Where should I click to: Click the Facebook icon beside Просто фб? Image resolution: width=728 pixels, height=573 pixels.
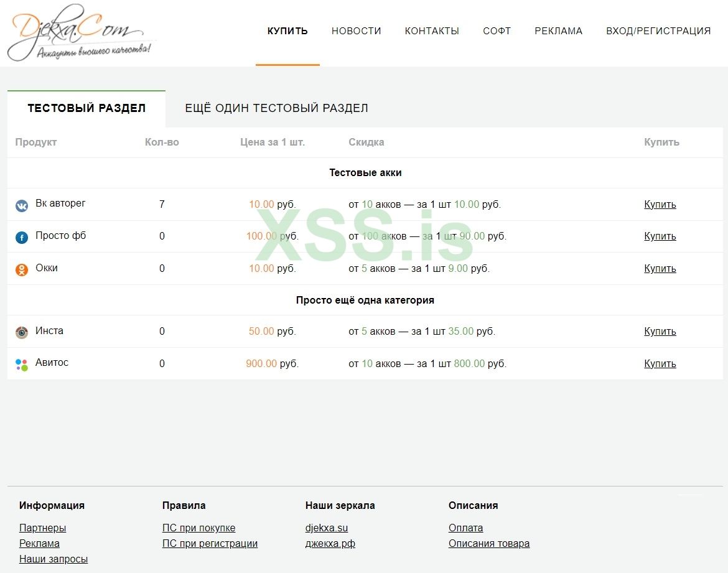click(22, 237)
